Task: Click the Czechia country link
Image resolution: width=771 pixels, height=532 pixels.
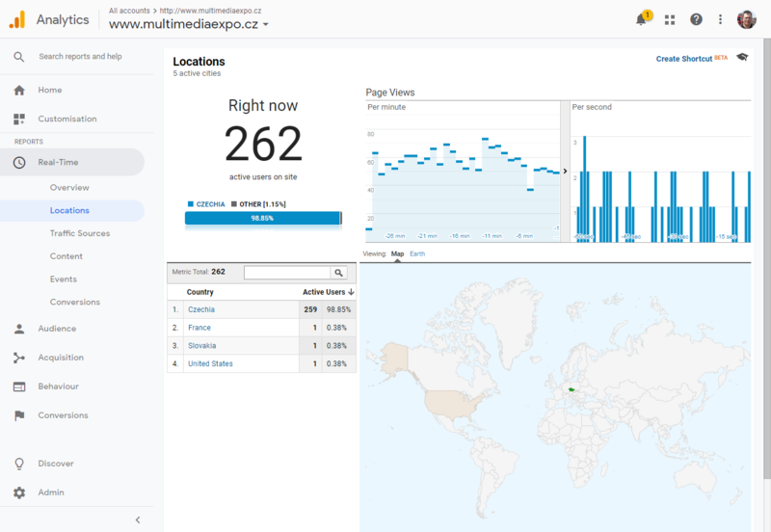Action: click(201, 309)
